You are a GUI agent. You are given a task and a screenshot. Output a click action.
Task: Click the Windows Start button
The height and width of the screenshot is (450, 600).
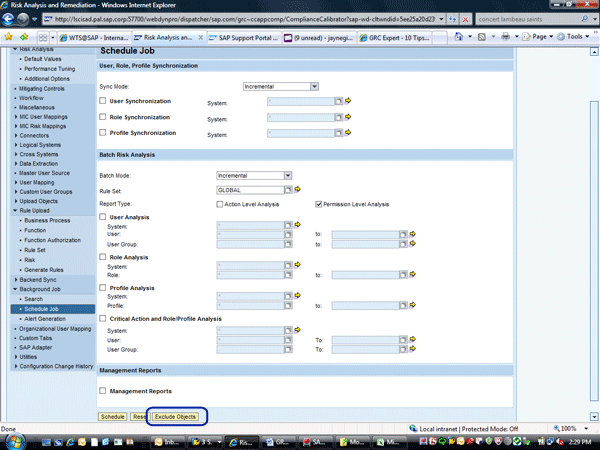[12, 440]
